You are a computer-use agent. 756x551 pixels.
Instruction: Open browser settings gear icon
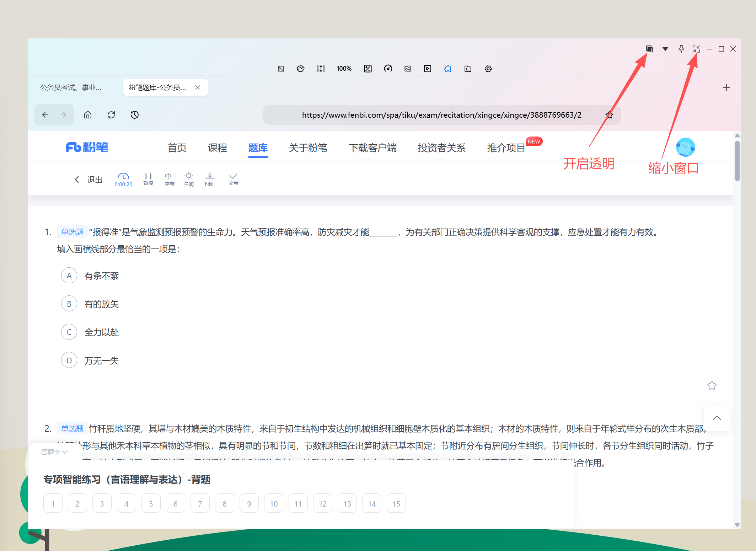click(x=488, y=69)
